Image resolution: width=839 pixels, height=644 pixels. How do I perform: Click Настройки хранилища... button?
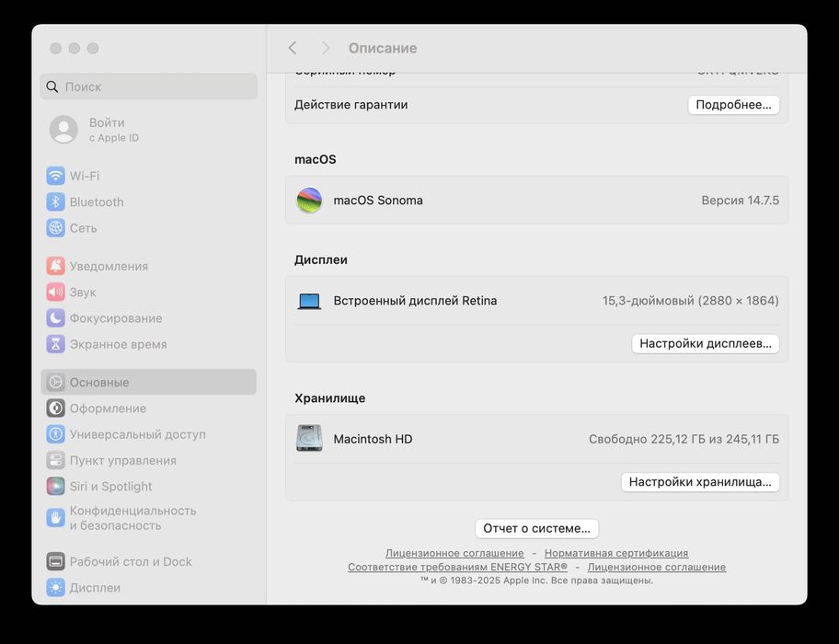point(700,482)
